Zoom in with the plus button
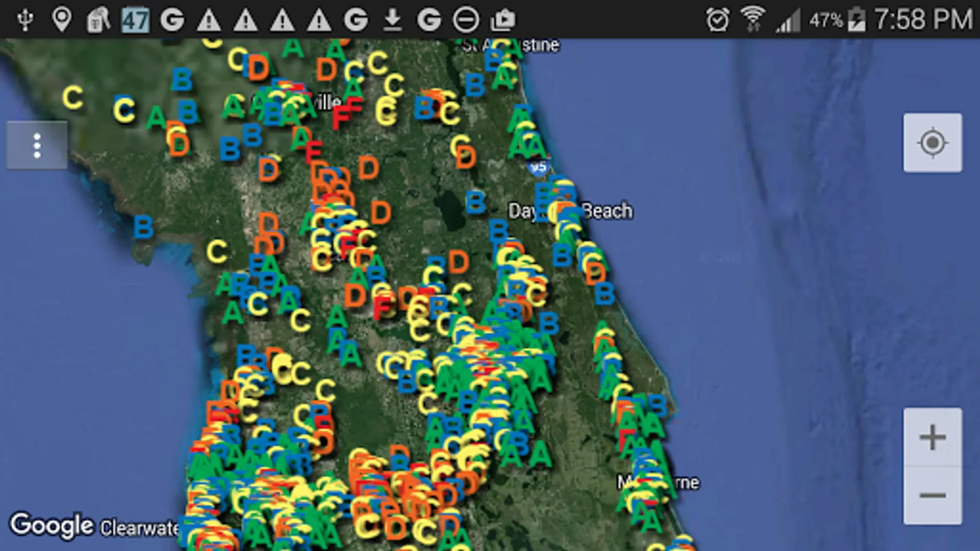Image resolution: width=980 pixels, height=551 pixels. tap(932, 437)
